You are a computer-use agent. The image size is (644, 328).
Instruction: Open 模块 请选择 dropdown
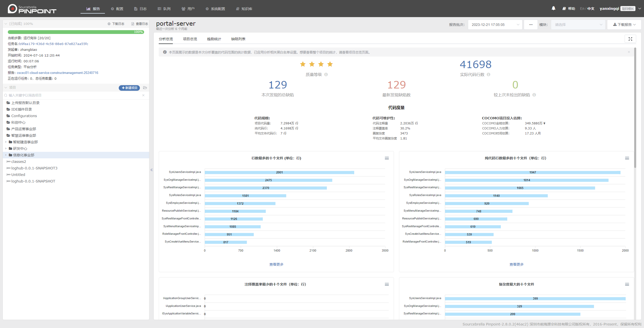coord(578,25)
